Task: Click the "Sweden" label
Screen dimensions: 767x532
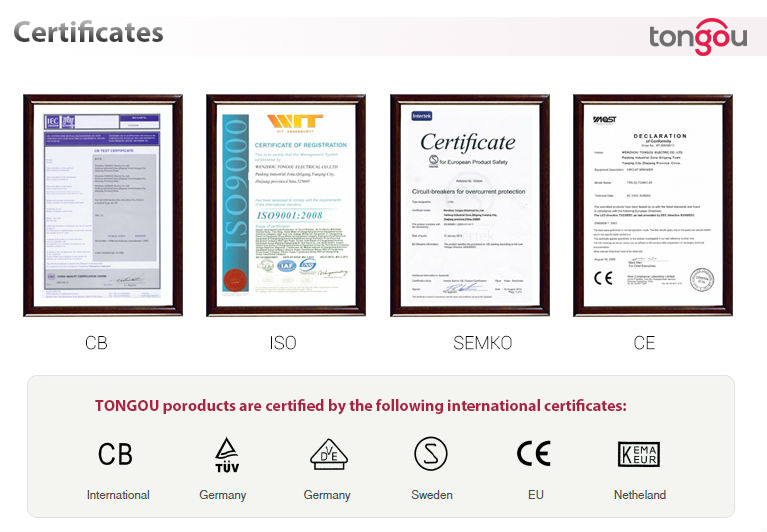Action: tap(432, 495)
